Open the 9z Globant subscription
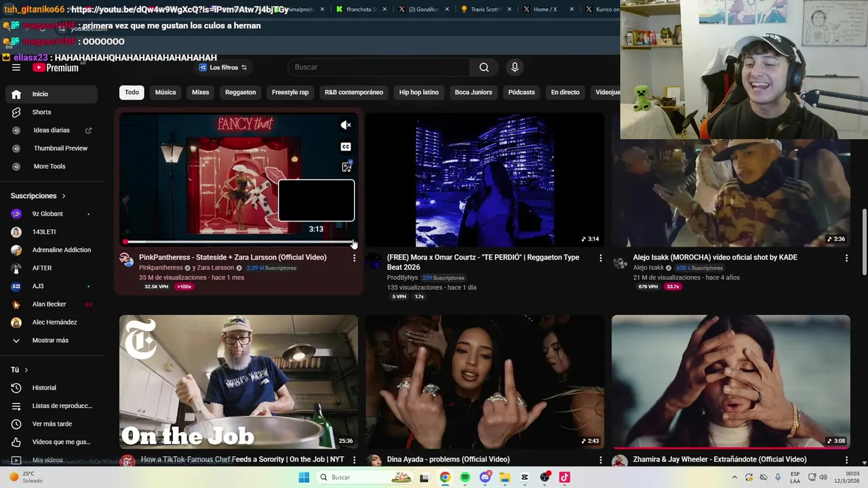The height and width of the screenshot is (488, 868). tap(52, 214)
